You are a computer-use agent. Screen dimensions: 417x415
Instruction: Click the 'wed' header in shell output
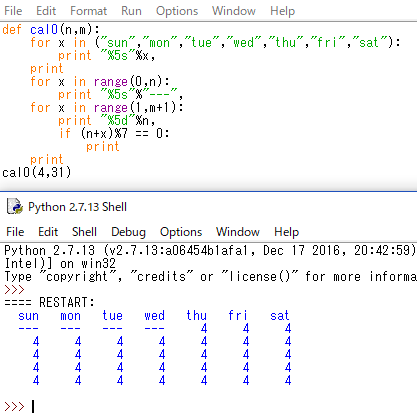point(154,315)
